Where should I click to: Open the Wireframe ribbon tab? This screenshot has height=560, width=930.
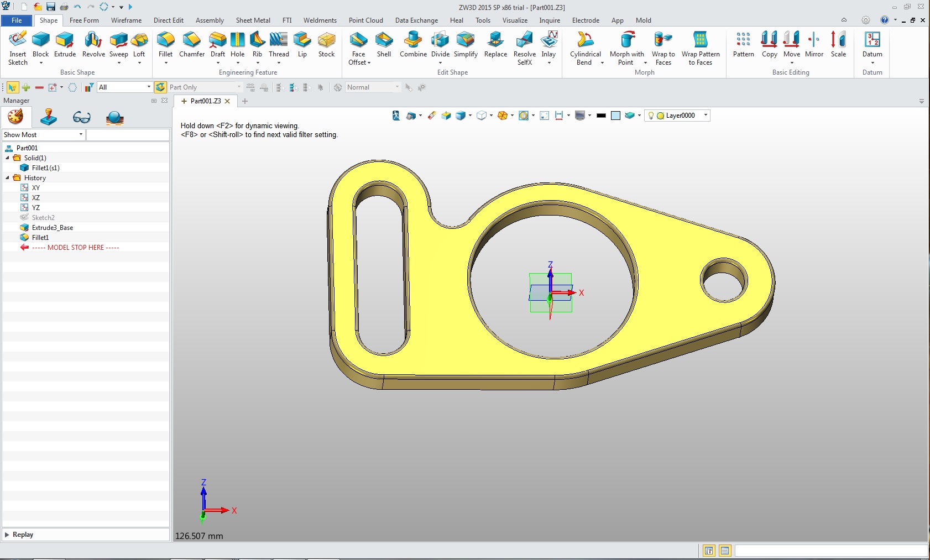click(x=126, y=20)
